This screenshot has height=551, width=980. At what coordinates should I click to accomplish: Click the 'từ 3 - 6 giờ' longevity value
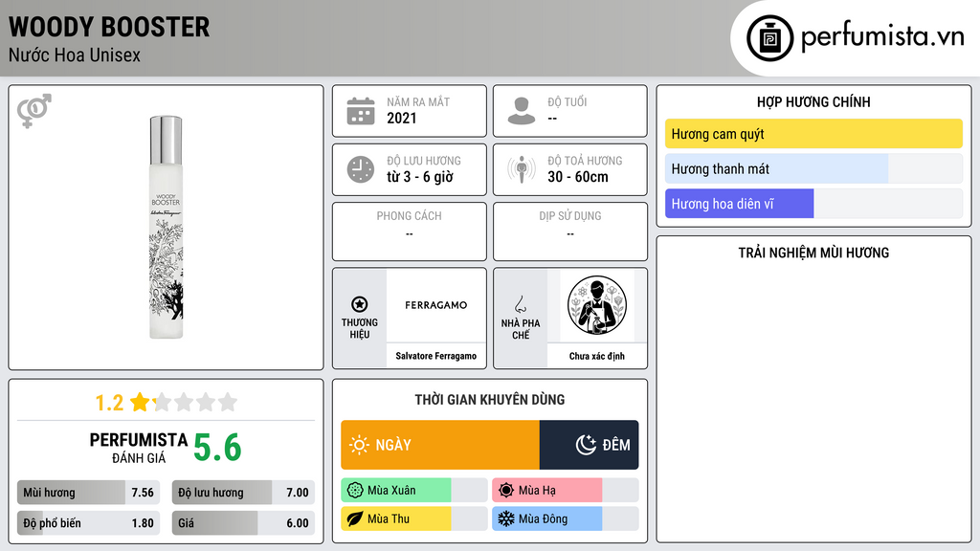coord(420,177)
